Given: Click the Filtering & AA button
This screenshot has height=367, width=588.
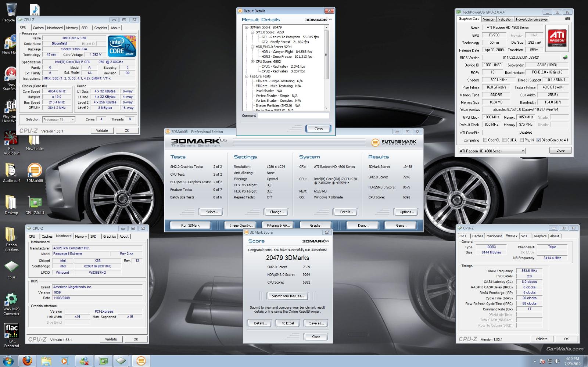Looking at the screenshot, I should point(279,226).
